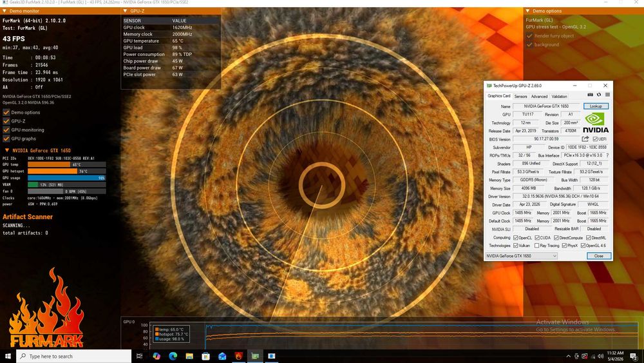Click the Meet Now tray icon
Image resolution: width=644 pixels, height=363 pixels.
pos(576,356)
